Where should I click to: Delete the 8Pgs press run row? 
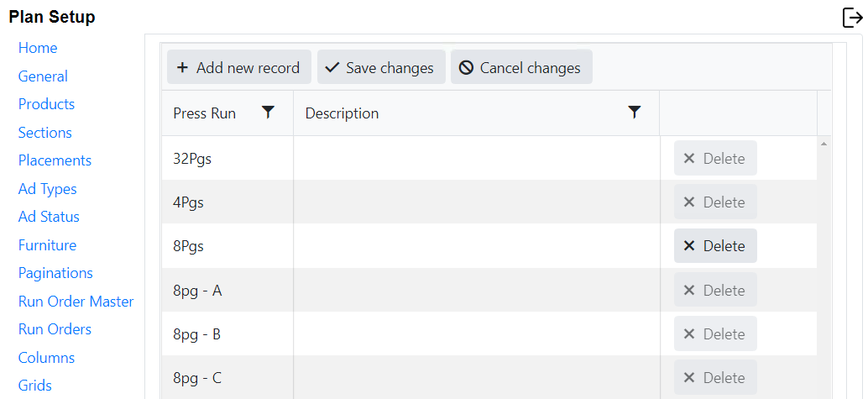pos(714,246)
